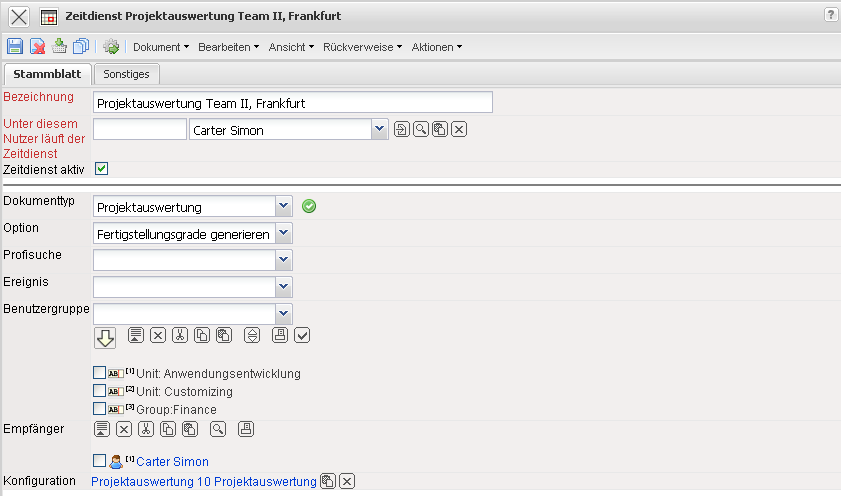
Task: Click the magnifier search icon in Empfänger toolbar
Action: (218, 429)
